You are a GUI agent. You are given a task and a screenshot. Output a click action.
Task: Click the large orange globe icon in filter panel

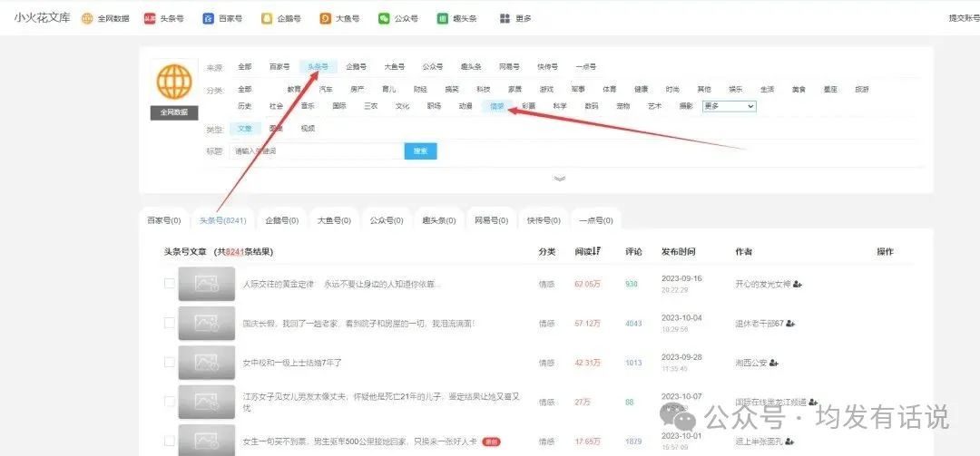click(x=174, y=82)
